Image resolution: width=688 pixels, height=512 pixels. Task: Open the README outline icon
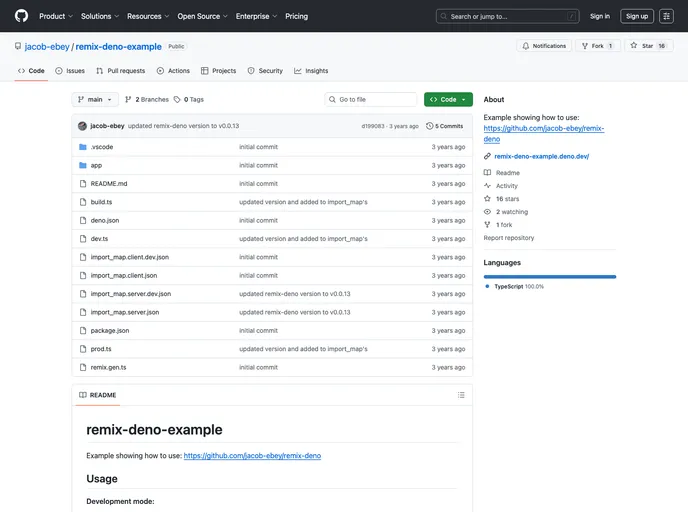(x=461, y=395)
